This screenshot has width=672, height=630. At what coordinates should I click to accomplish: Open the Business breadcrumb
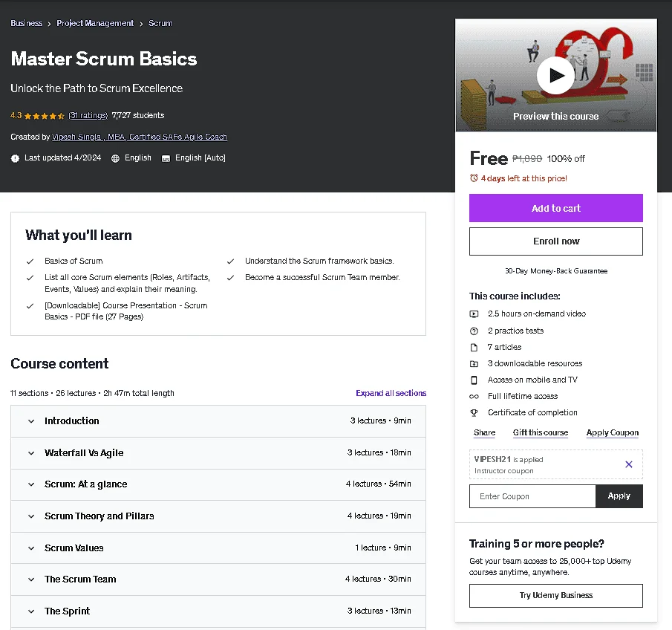coord(27,23)
